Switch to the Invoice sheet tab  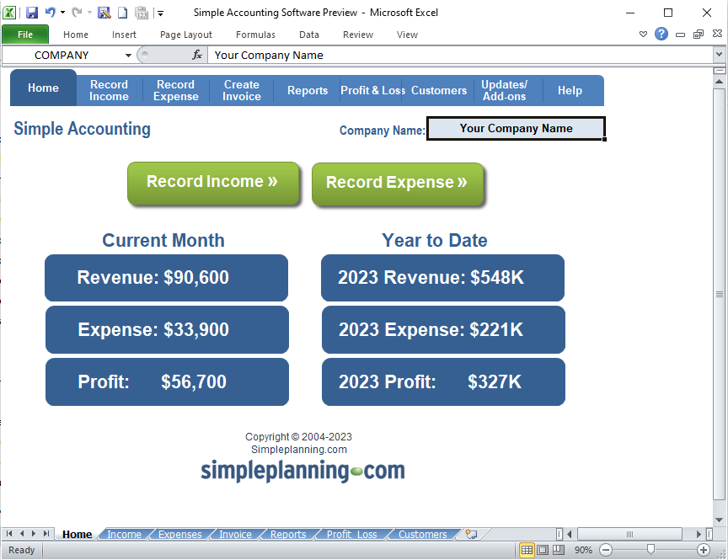(235, 534)
